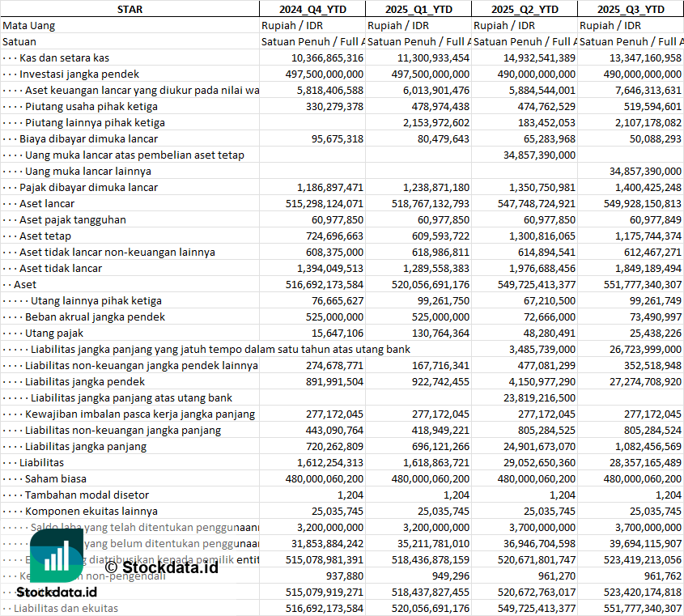Image resolution: width=684 pixels, height=616 pixels.
Task: Click the Stockdata.id text beneath the logo
Action: click(x=57, y=593)
